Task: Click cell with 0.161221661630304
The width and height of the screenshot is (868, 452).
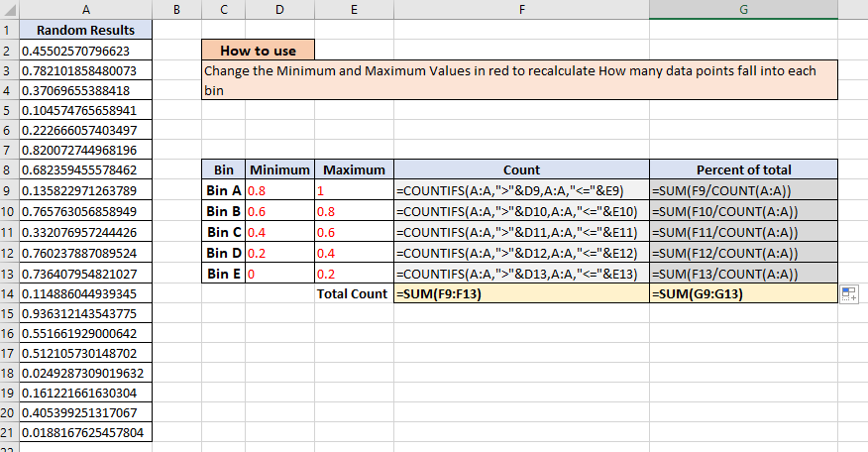Action: (86, 393)
